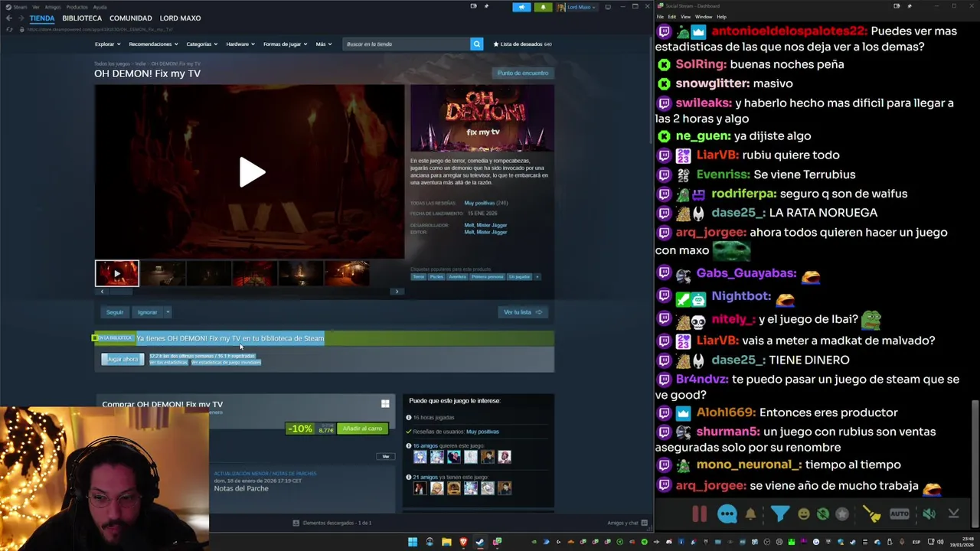The image size is (980, 551).
Task: Switch to the TIENDA tab
Action: (42, 18)
